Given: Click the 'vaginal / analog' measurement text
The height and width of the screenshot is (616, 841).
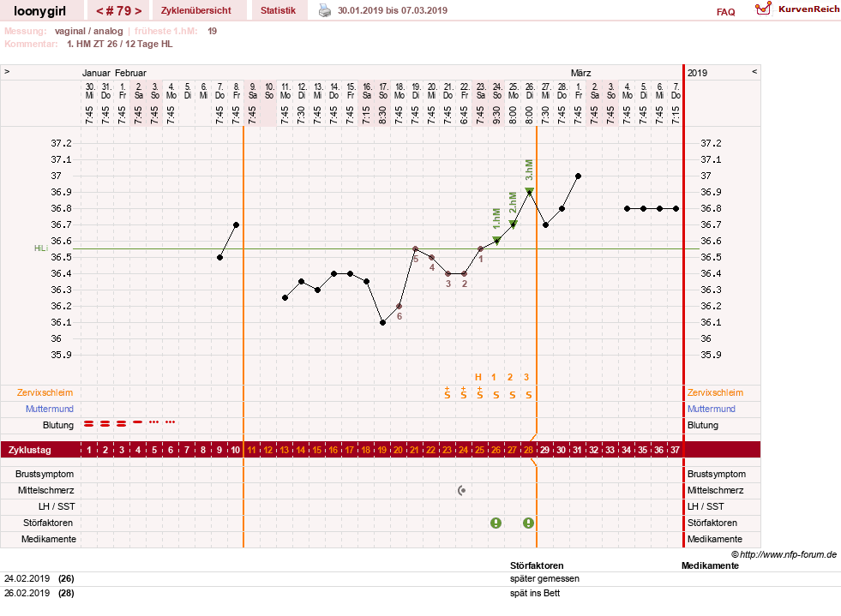Looking at the screenshot, I should [x=88, y=31].
